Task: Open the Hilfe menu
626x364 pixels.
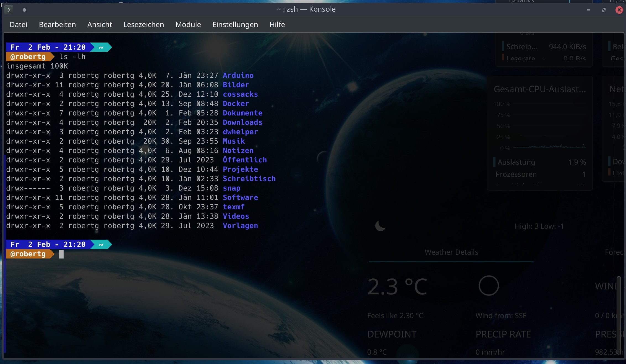Action: [x=277, y=25]
